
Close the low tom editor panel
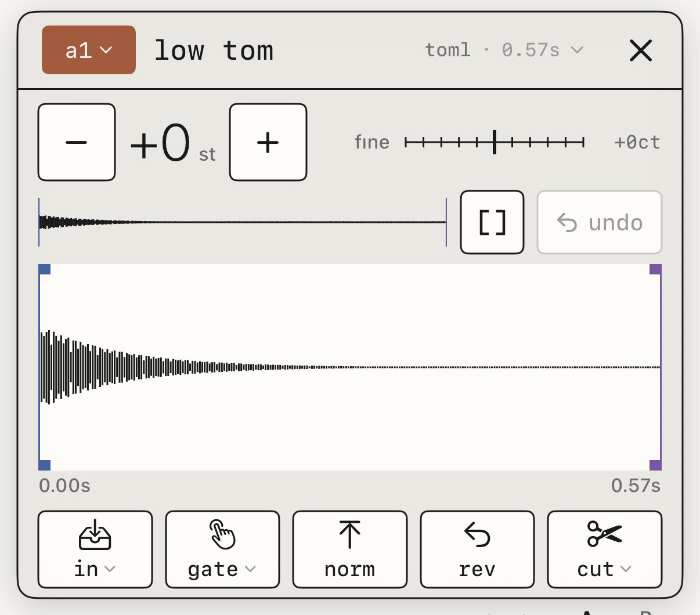pos(641,50)
